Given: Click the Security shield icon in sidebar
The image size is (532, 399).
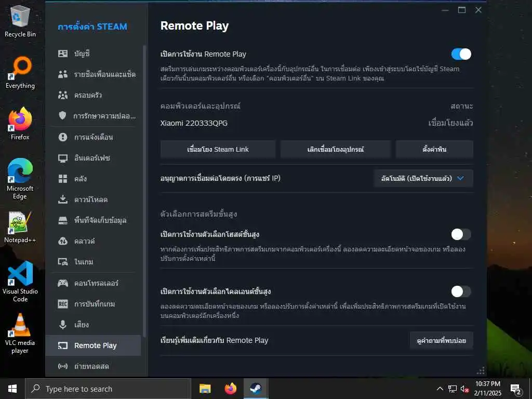Looking at the screenshot, I should pyautogui.click(x=62, y=116).
